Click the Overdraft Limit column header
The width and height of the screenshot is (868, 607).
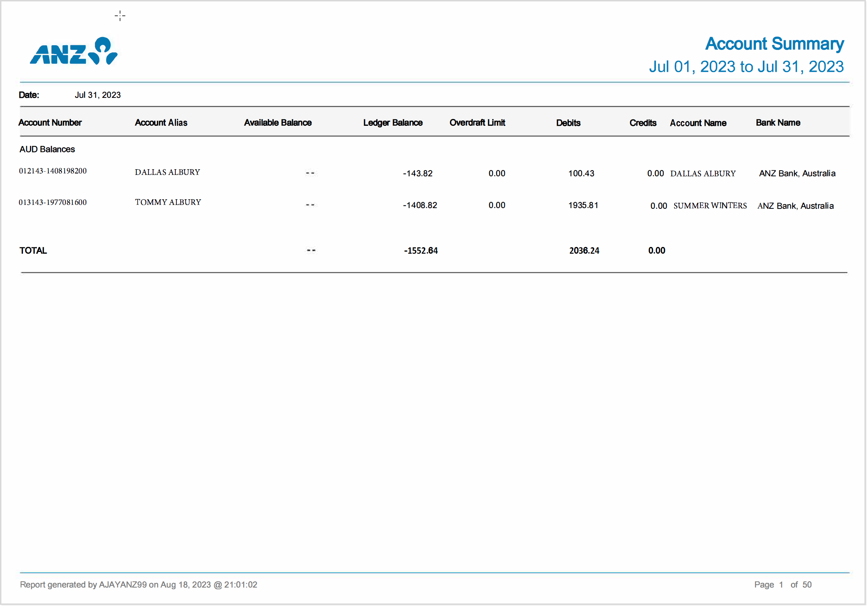[477, 123]
